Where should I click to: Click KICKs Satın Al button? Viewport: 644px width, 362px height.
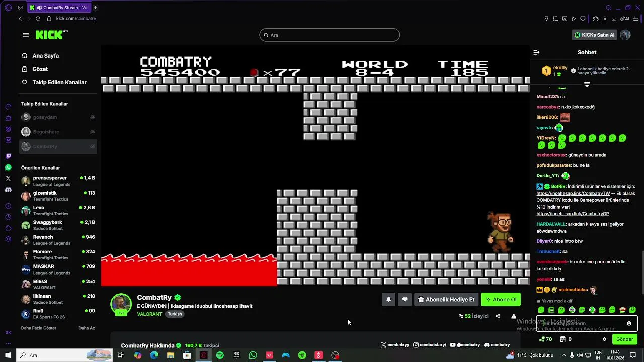click(595, 35)
